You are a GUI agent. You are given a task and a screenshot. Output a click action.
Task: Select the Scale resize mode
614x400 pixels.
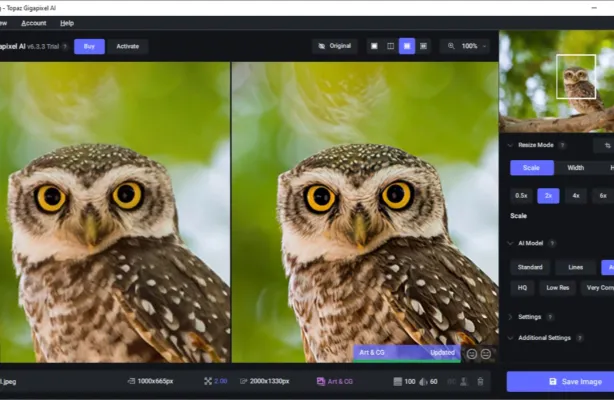click(532, 168)
